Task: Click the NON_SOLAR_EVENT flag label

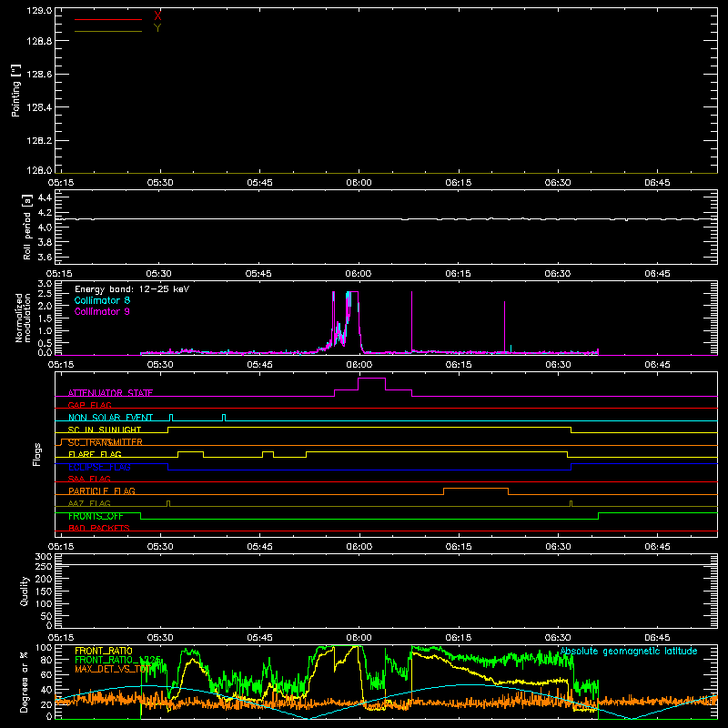Action: [x=110, y=418]
